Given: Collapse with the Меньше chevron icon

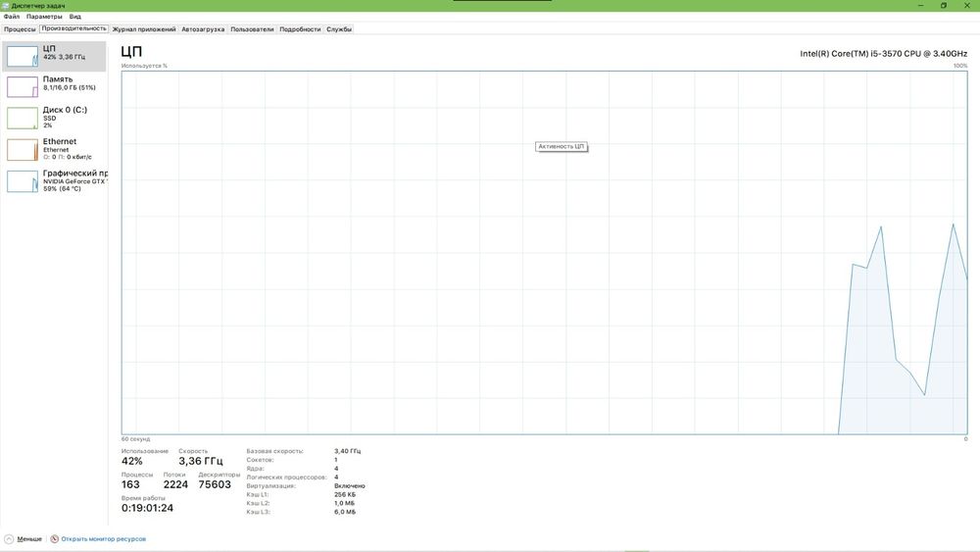Looking at the screenshot, I should [9, 539].
